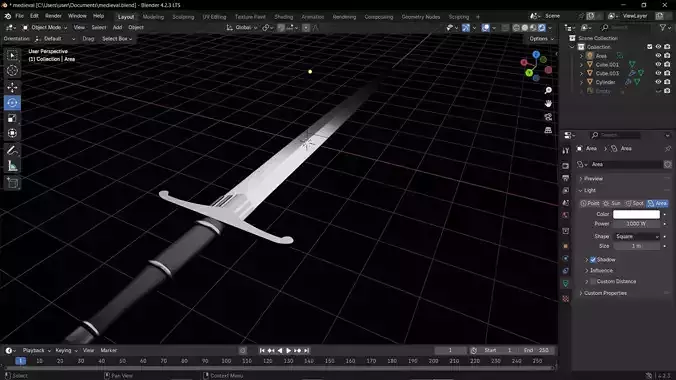Expand Cube.001 in the outliner

[x=581, y=65]
